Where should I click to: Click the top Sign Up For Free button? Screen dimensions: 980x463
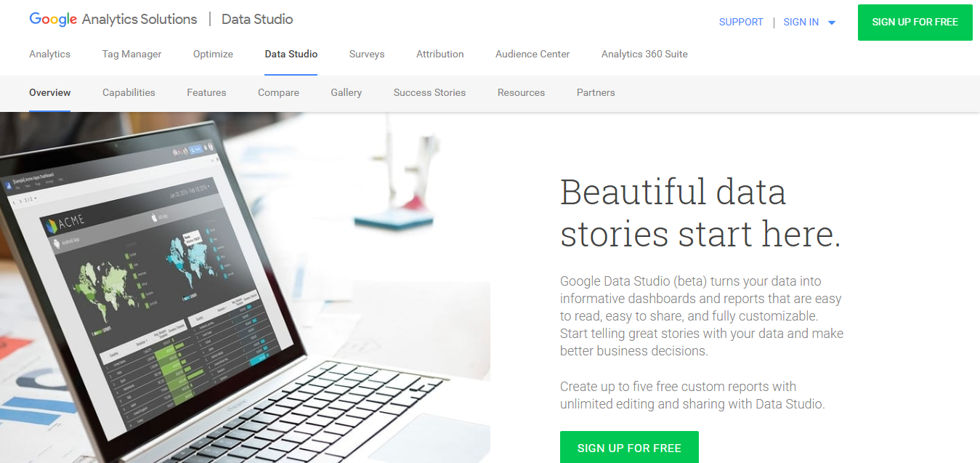[x=915, y=22]
